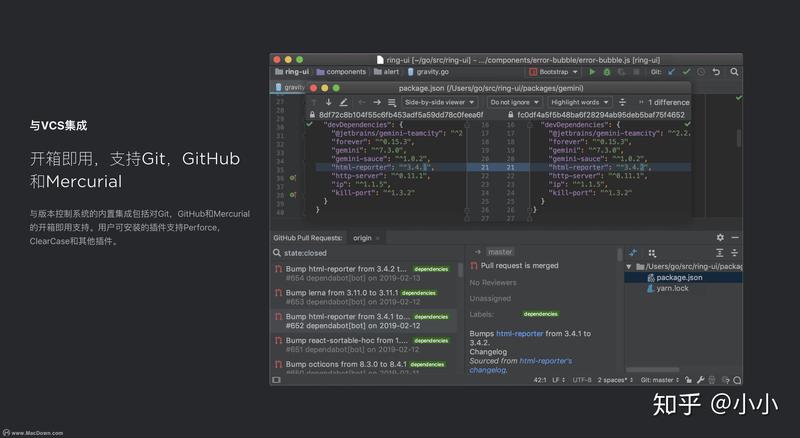Revert changes with the undo arrow icon
This screenshot has height=438, width=800.
pos(716,72)
